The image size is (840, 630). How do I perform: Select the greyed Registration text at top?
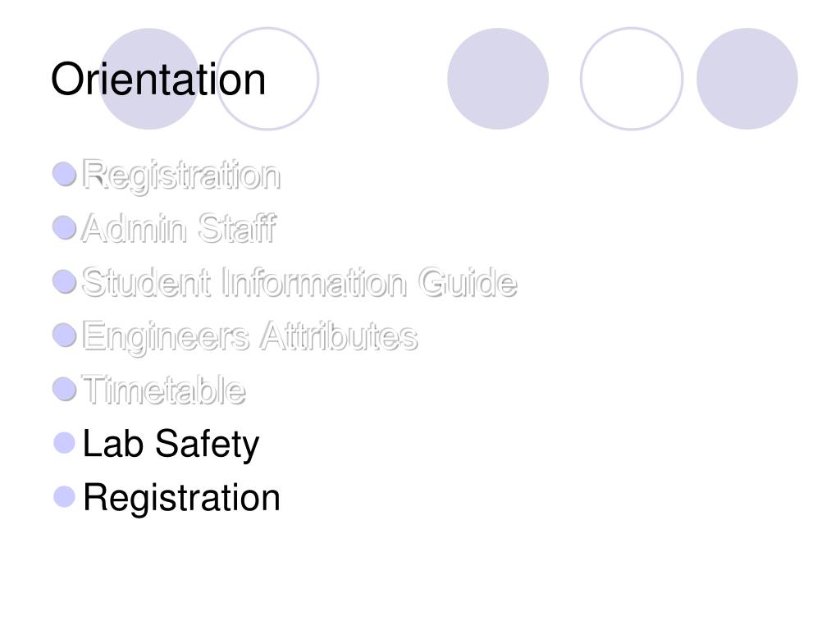pyautogui.click(x=181, y=176)
